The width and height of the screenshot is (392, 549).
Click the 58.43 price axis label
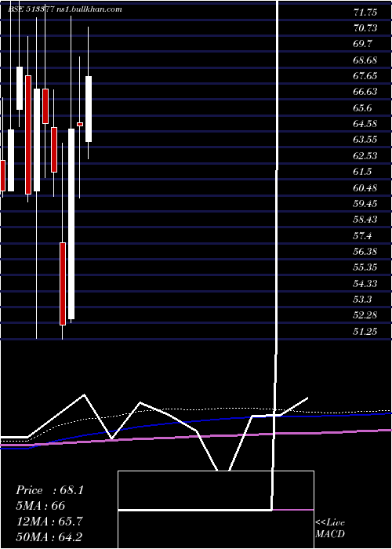pyautogui.click(x=365, y=220)
